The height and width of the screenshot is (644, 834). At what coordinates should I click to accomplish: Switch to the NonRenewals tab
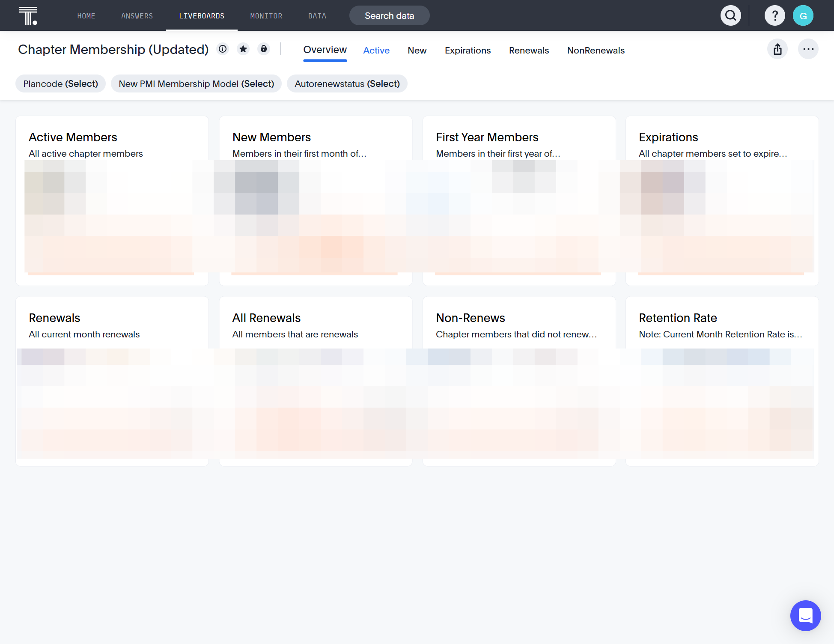point(596,51)
